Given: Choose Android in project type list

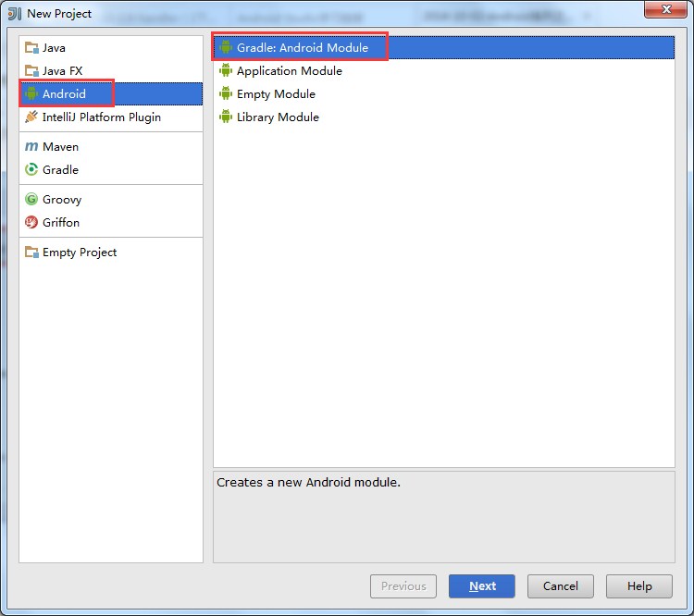Looking at the screenshot, I should click(x=64, y=93).
